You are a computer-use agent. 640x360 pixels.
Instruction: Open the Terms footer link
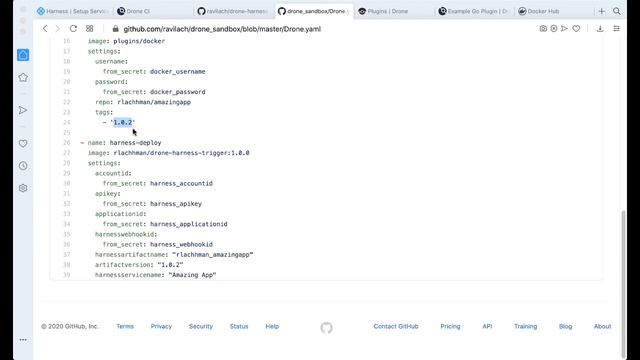click(x=125, y=327)
